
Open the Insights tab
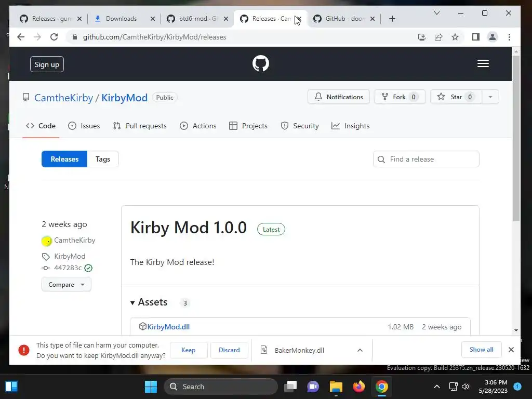(x=351, y=126)
